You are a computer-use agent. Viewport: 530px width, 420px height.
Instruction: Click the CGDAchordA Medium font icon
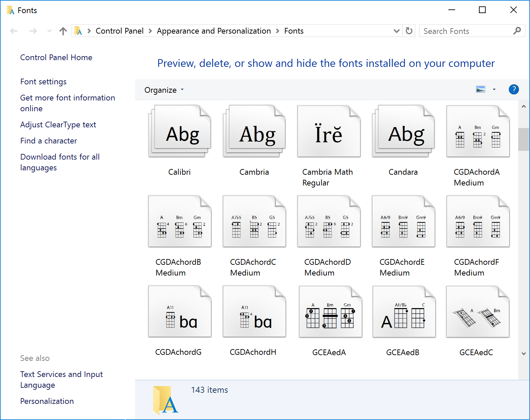[478, 132]
